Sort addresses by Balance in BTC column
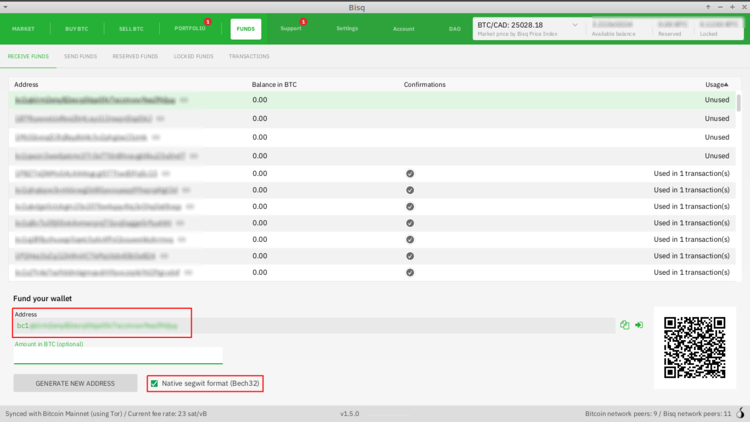 273,85
